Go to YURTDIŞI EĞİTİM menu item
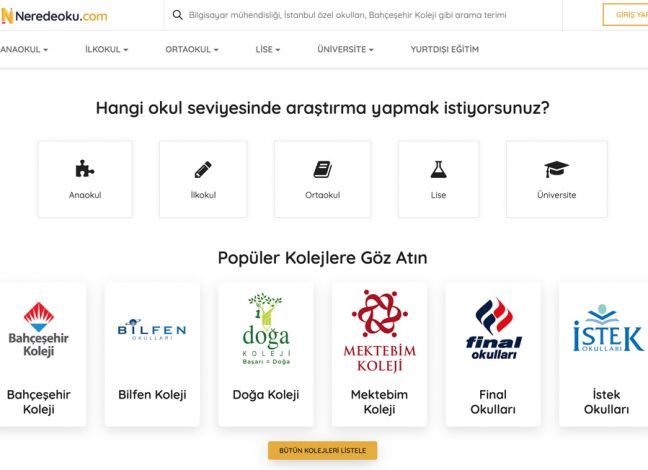The width and height of the screenshot is (648, 470). tap(445, 50)
